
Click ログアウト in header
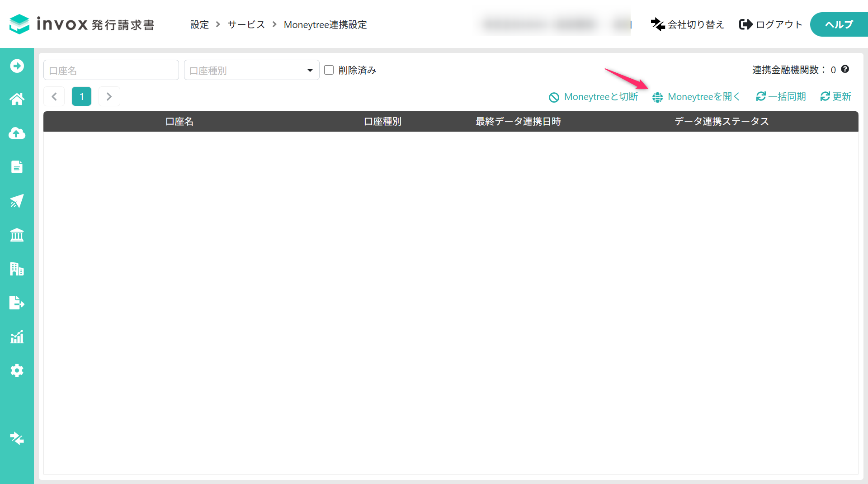pyautogui.click(x=771, y=24)
